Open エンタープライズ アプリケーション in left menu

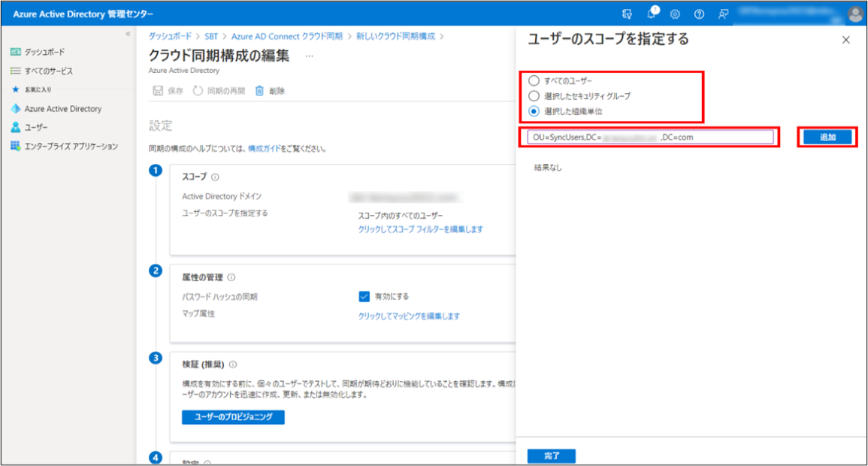coord(64,146)
